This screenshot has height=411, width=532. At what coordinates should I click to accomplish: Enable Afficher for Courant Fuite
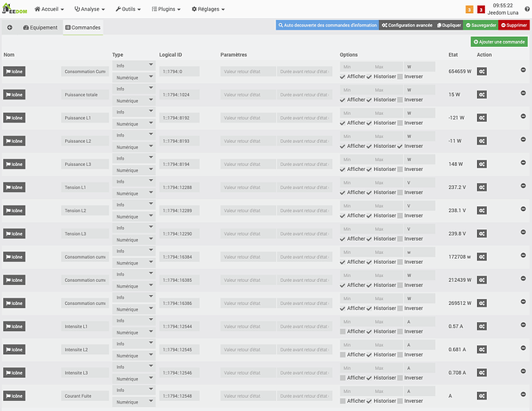coord(343,401)
